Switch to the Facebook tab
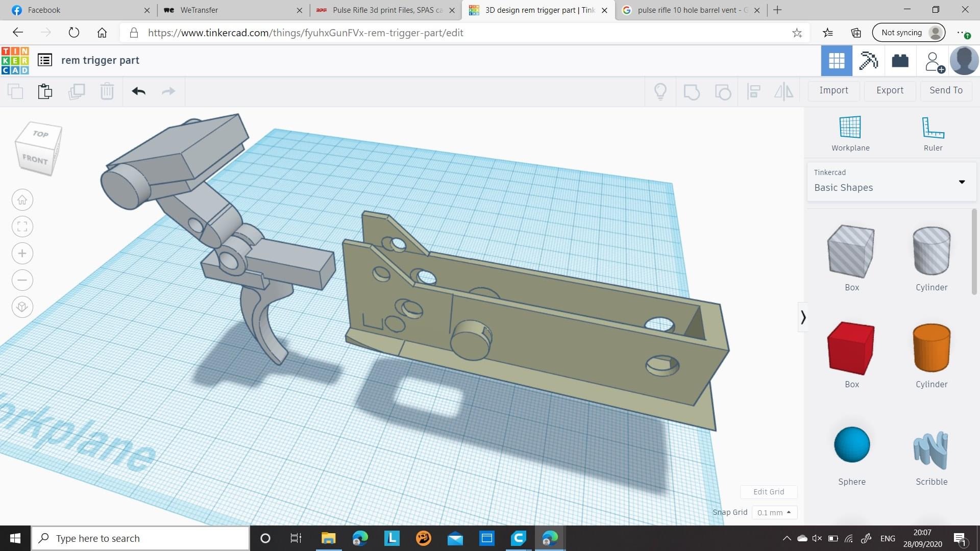The height and width of the screenshot is (551, 980). [x=78, y=10]
